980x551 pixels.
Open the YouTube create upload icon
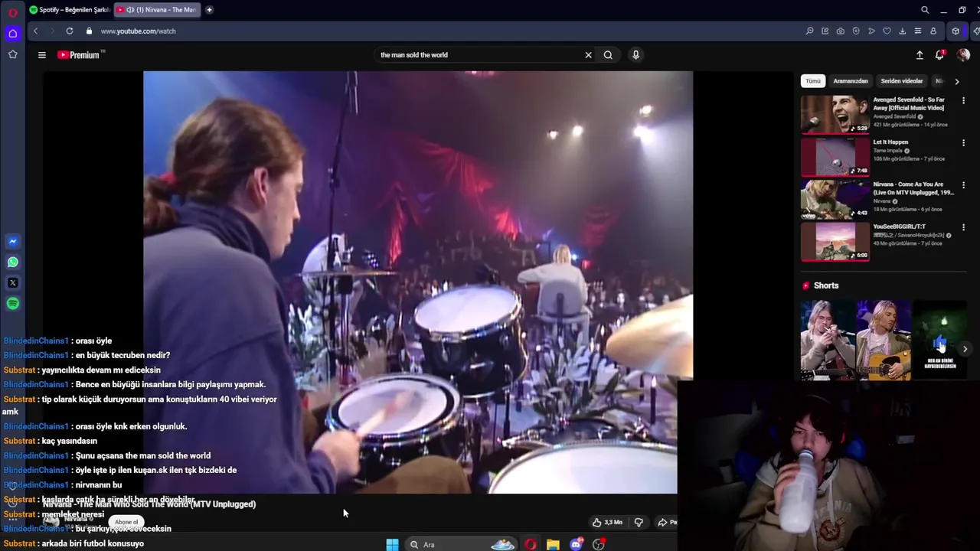(x=920, y=55)
